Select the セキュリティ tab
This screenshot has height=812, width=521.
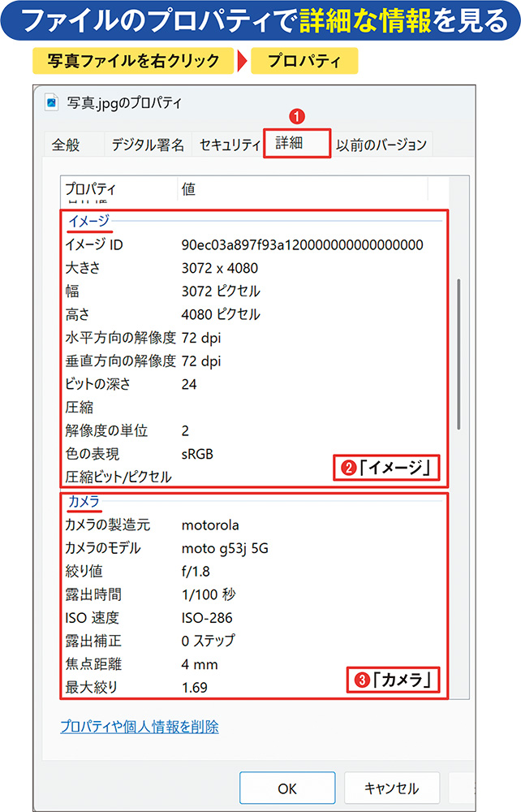click(229, 145)
